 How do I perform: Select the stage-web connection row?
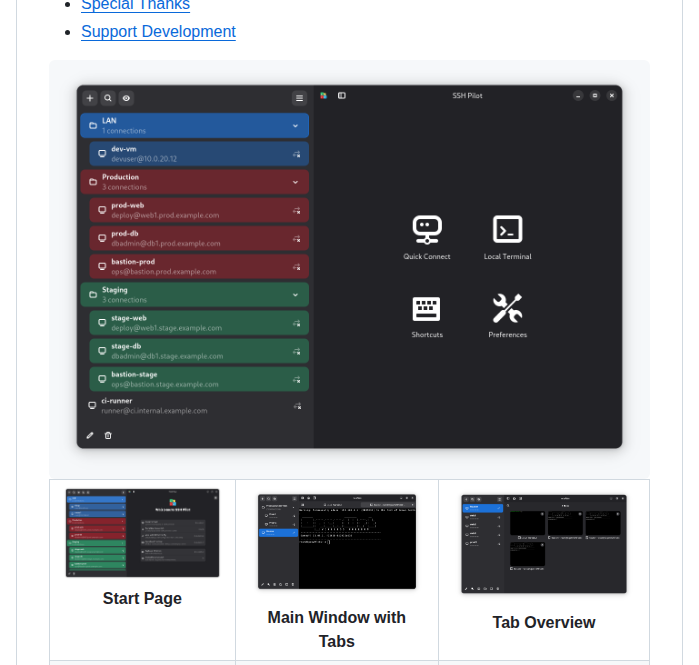(199, 323)
